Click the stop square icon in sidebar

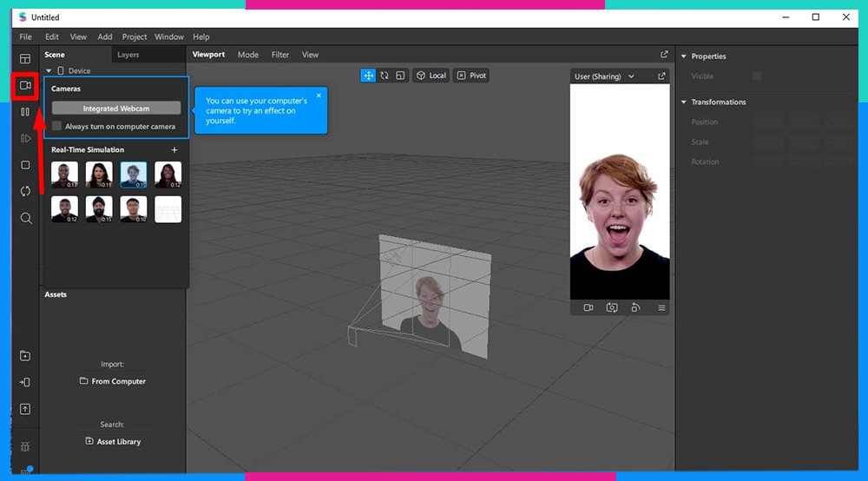[x=25, y=165]
